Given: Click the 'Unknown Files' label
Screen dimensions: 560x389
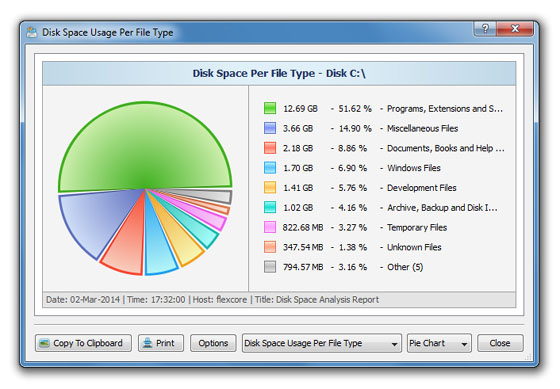Looking at the screenshot, I should (414, 247).
